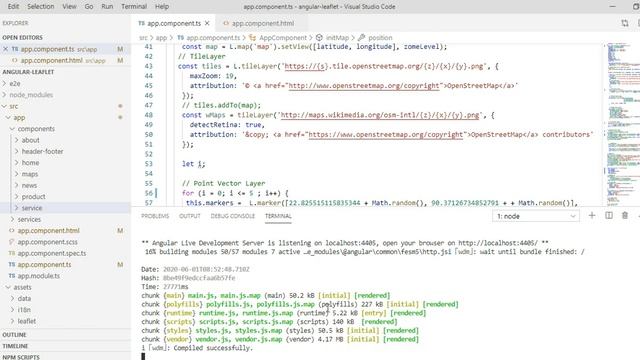The image size is (640, 360).
Task: Select the Terminal panel tab
Action: tap(278, 216)
